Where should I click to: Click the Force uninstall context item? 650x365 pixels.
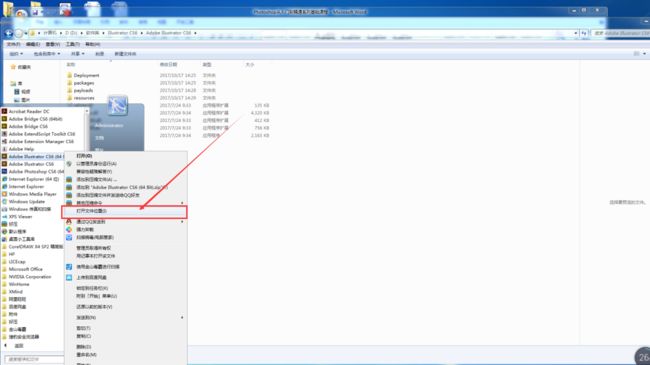[85, 229]
